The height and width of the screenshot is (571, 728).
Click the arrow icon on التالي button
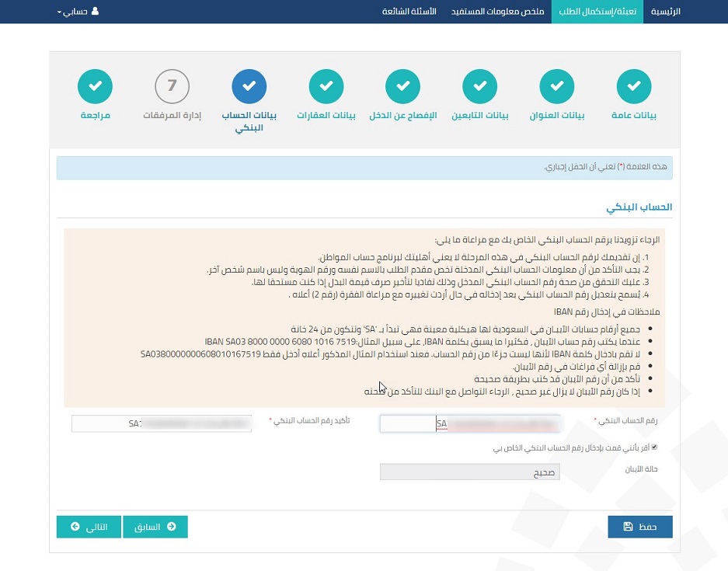(75, 527)
